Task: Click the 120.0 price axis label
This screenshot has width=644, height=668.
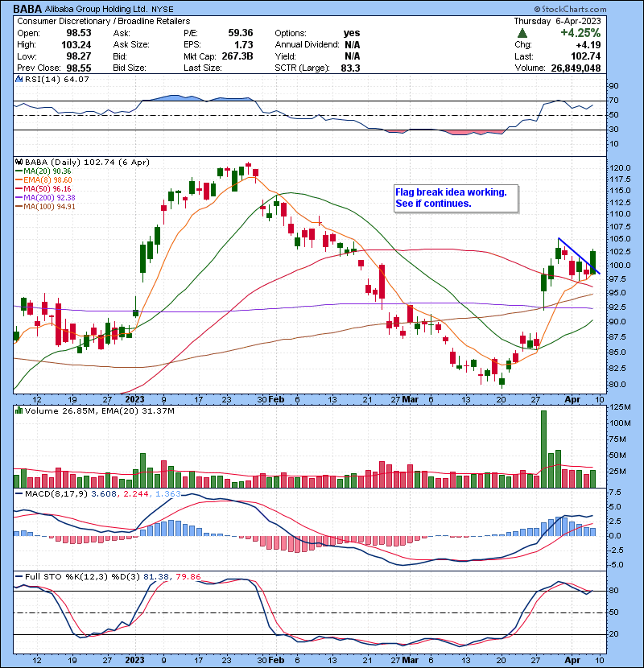Action: (x=620, y=168)
